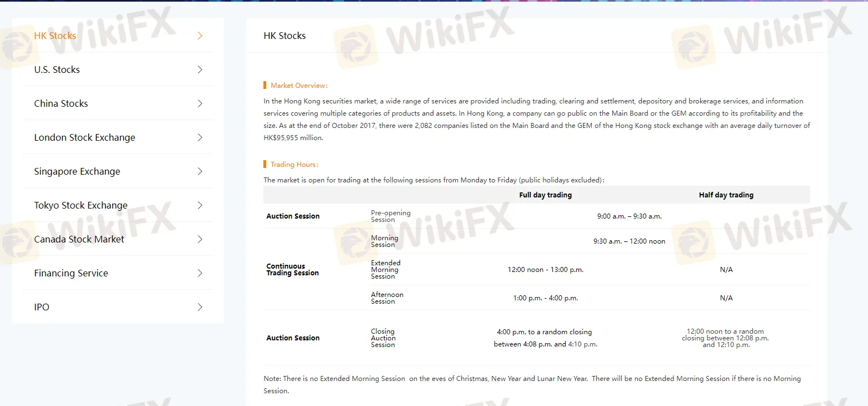Click the chevron next to Singapore Exchange

(200, 171)
